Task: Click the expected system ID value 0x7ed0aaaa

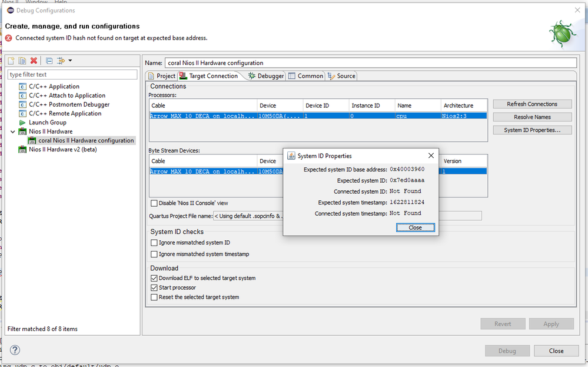Action: click(407, 180)
